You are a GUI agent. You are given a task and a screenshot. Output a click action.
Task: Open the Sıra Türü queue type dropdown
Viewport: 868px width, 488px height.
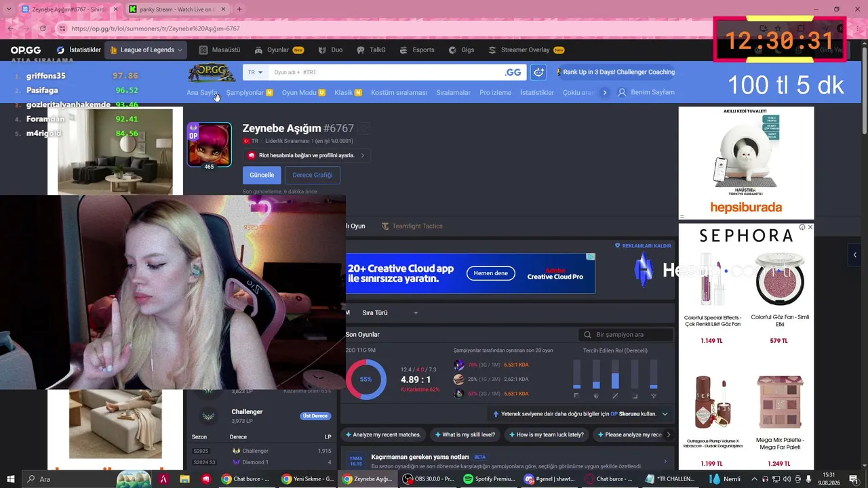point(390,313)
